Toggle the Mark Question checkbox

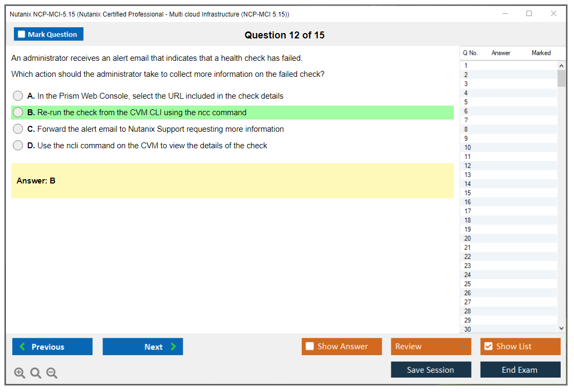tap(22, 35)
